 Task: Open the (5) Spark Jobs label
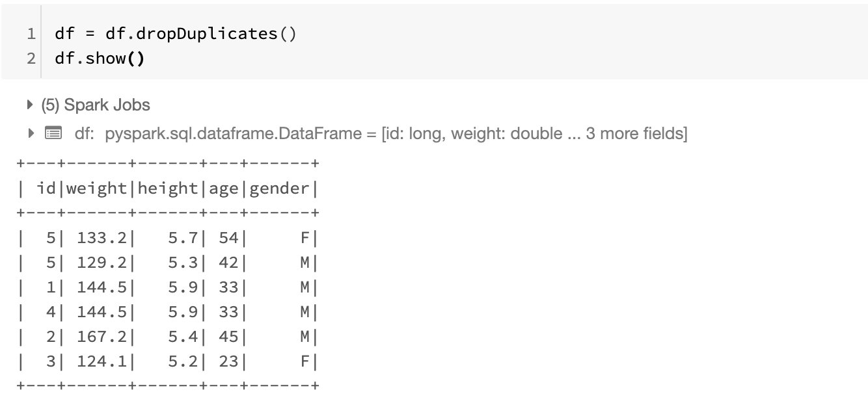[95, 105]
